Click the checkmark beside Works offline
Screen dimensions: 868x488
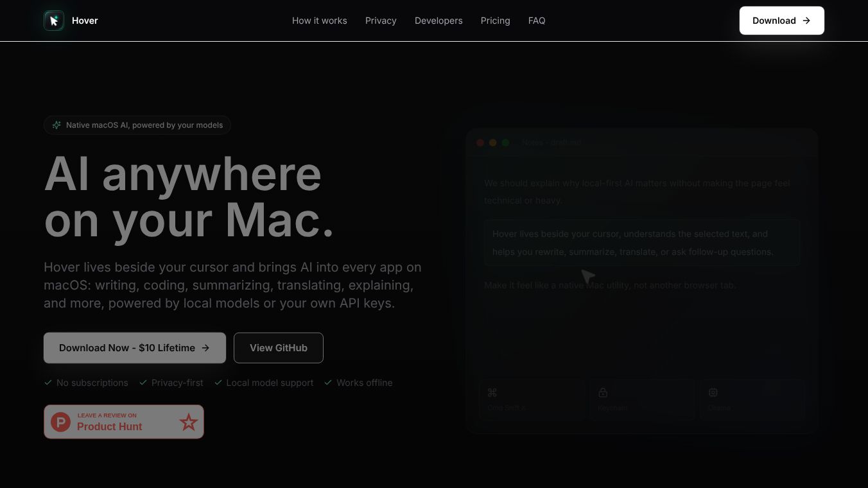(x=328, y=383)
